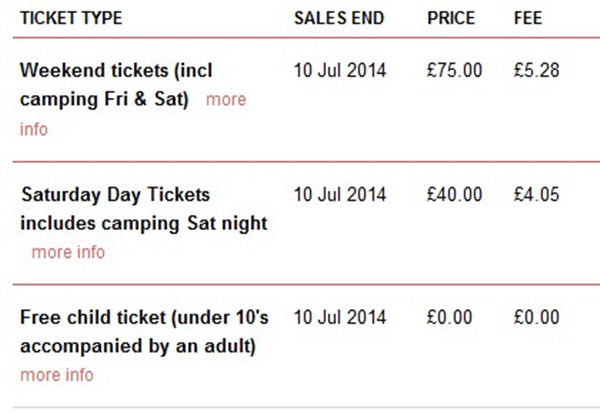
Task: Click the £75.00 weekend ticket price
Action: tap(455, 70)
